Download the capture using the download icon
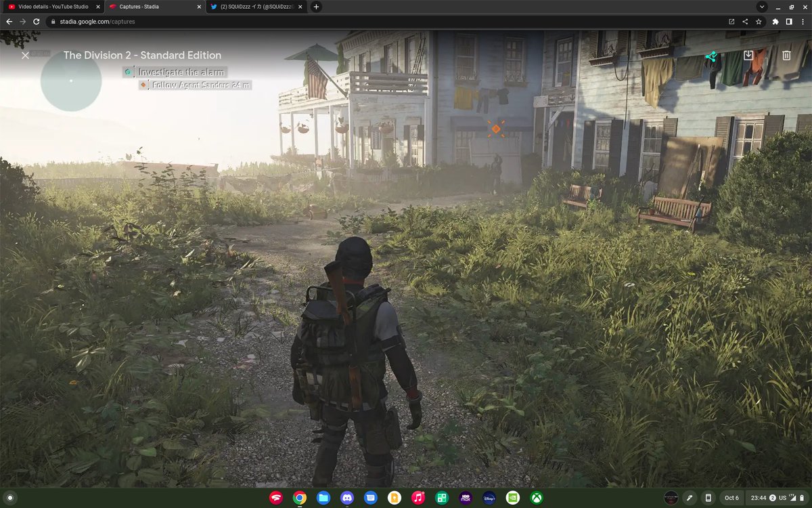Viewport: 812px width, 508px height. [x=748, y=55]
